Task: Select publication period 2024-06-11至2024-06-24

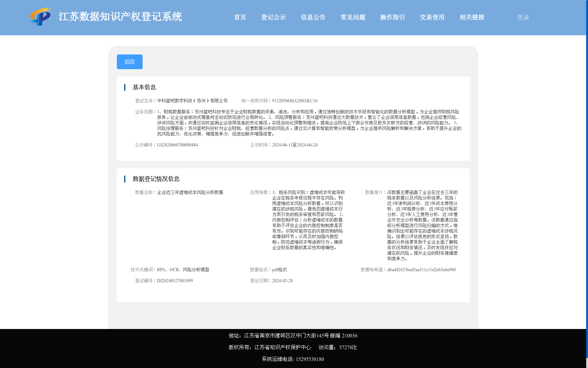Action: click(x=295, y=145)
